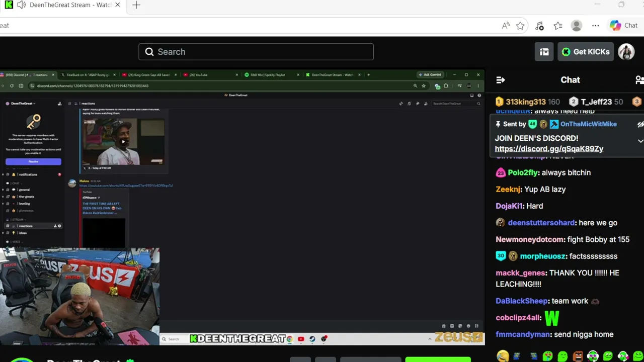644x362 pixels.
Task: Open Edge favorites list icon
Action: click(558, 26)
